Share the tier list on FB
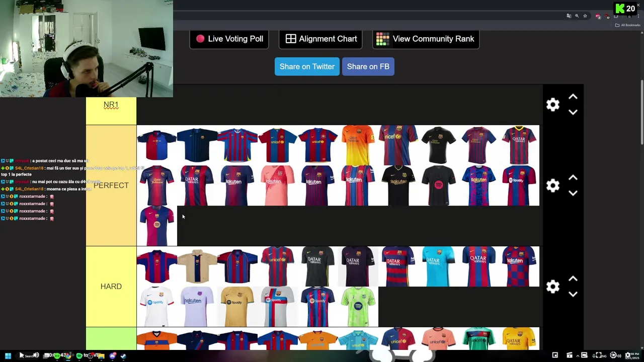Viewport: 644px width, 362px height. tap(368, 66)
